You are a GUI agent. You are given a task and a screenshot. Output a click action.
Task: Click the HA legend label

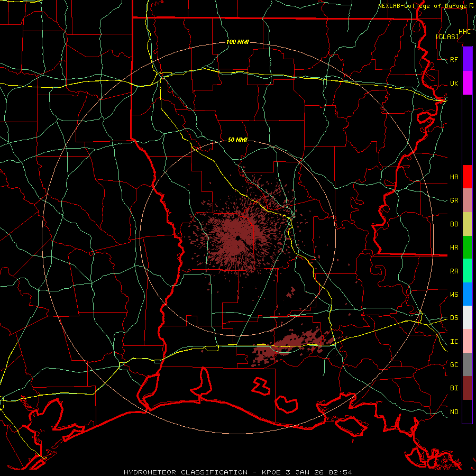pos(454,177)
